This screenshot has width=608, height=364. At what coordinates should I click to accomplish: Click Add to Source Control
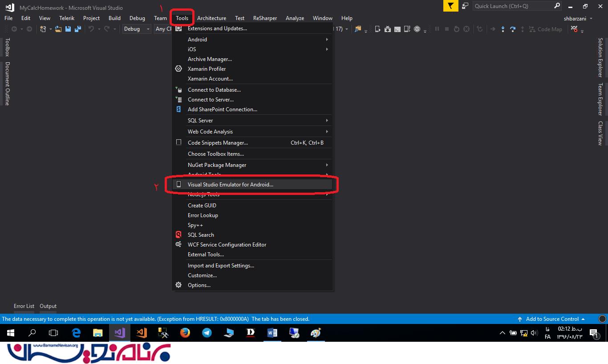coord(552,319)
